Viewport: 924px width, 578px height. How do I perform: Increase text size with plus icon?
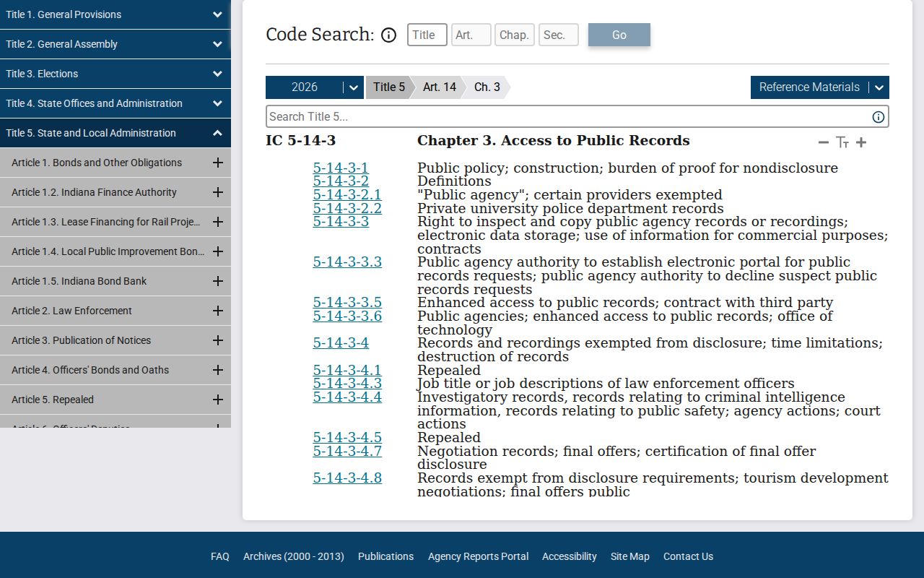pyautogui.click(x=861, y=142)
